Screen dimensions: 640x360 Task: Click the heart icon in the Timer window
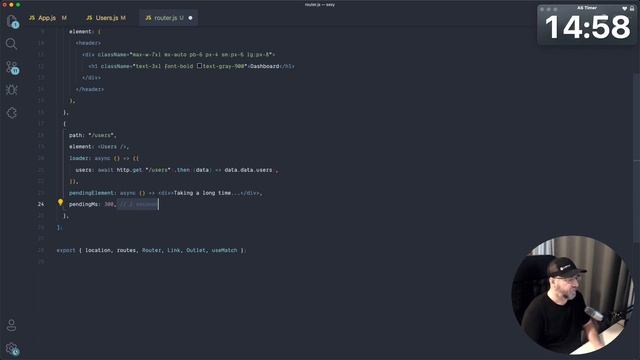pyautogui.click(x=624, y=9)
